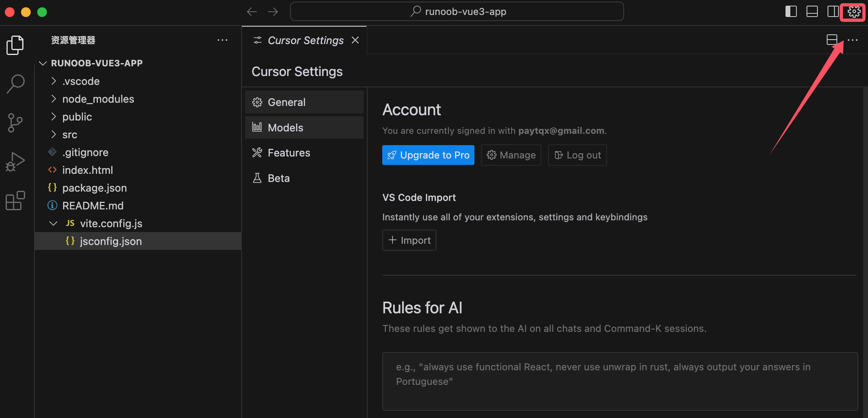
Task: Open Run and Debug view
Action: 15,162
